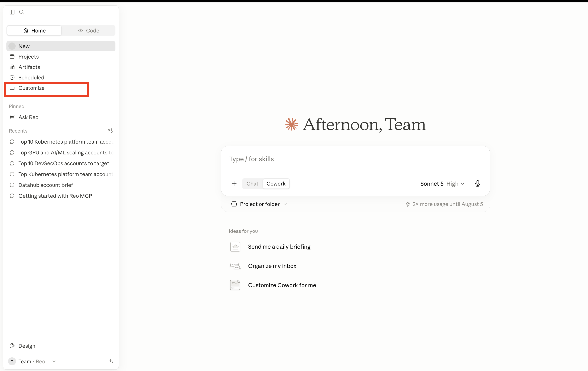
Task: Collapse the sidebar with the panel icon
Action: click(x=12, y=12)
